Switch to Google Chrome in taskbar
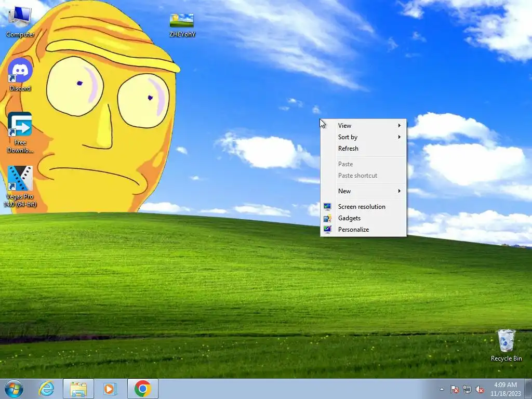The height and width of the screenshot is (399, 532). 142,389
